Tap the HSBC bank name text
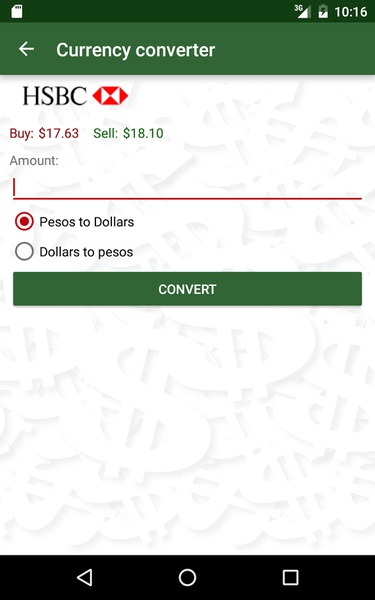The image size is (375, 600). click(x=55, y=96)
